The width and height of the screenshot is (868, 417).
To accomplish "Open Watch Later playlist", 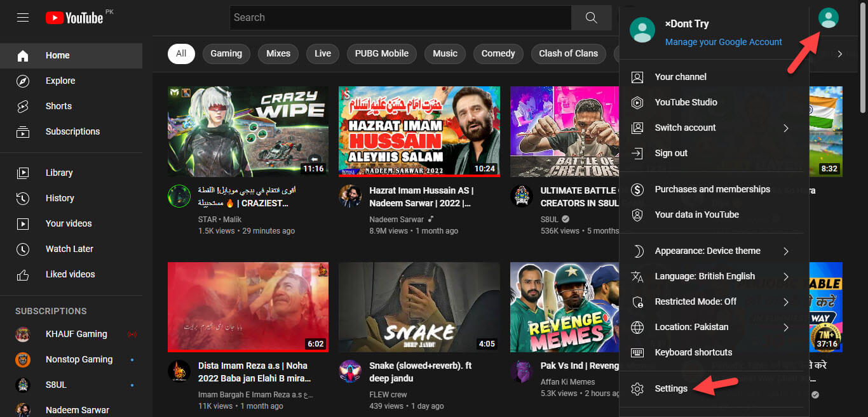I will click(69, 249).
